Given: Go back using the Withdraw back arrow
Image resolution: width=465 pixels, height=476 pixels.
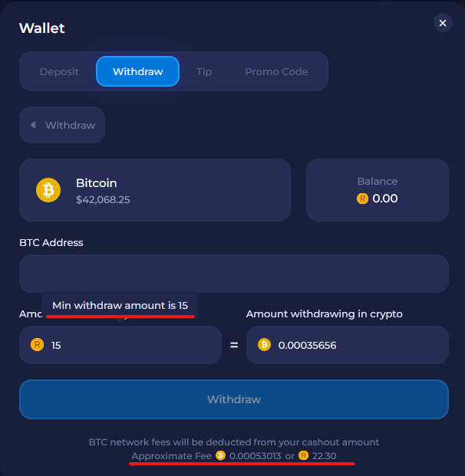Looking at the screenshot, I should 33,125.
